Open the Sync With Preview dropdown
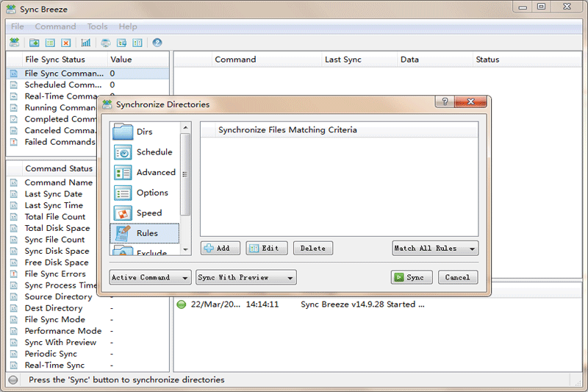Image resolution: width=588 pixels, height=392 pixels. coord(246,277)
